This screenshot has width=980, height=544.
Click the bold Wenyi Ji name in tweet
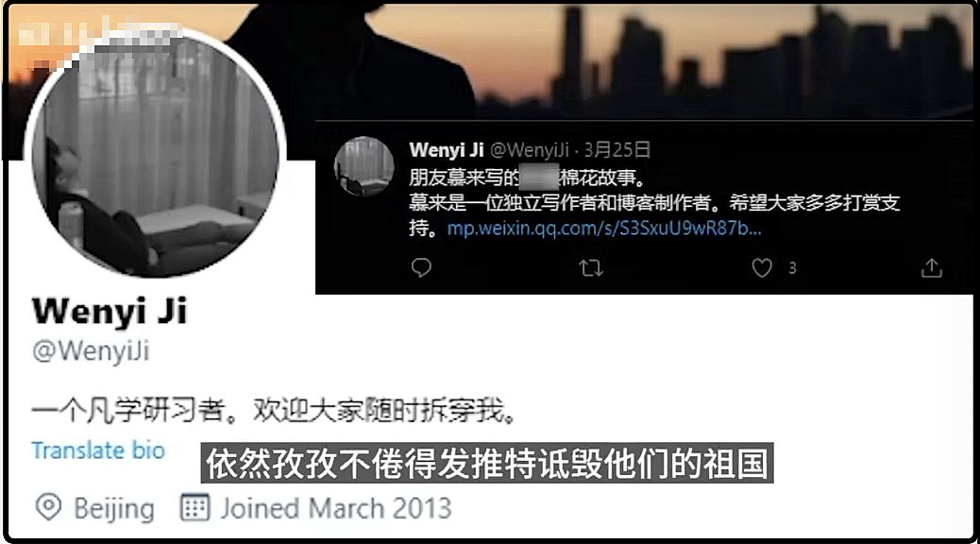pyautogui.click(x=447, y=150)
